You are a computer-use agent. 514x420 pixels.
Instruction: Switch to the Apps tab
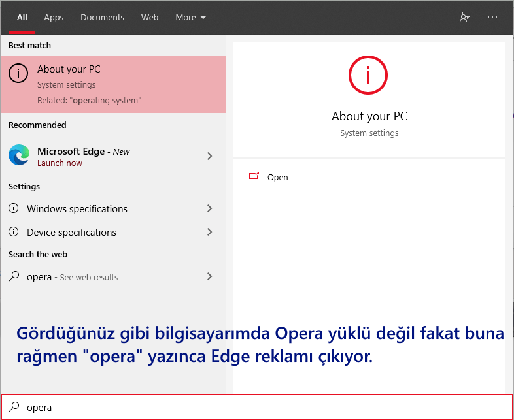(x=54, y=18)
